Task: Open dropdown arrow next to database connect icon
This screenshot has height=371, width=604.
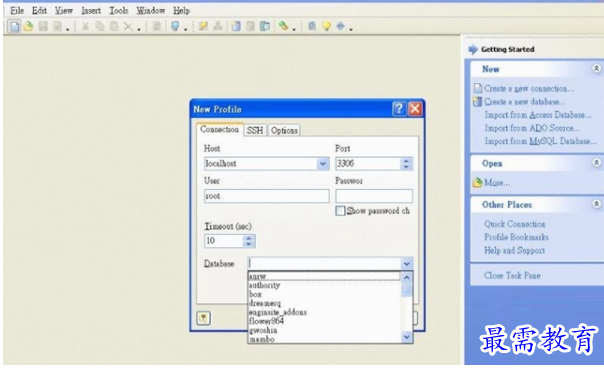Action: 186,29
